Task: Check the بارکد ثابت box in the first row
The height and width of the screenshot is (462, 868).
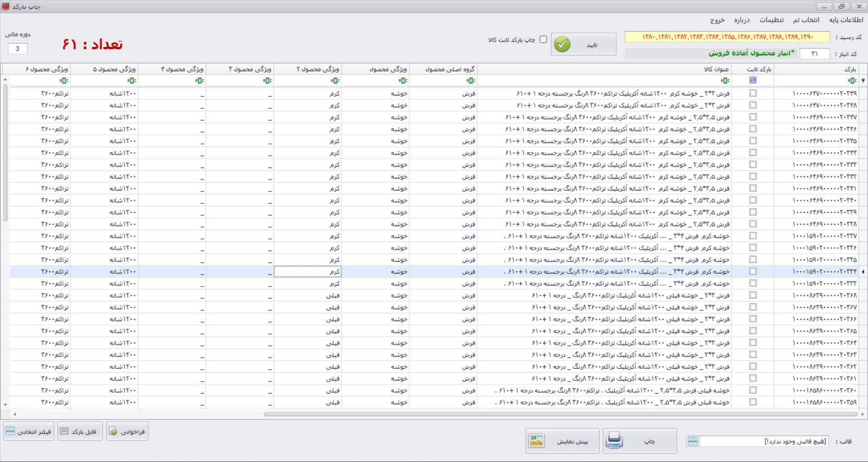Action: click(x=753, y=93)
